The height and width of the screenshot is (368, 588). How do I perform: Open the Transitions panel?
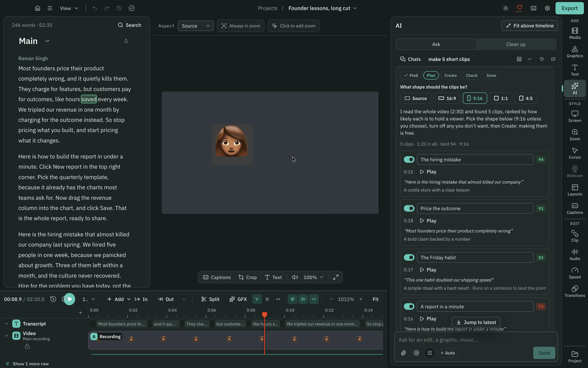575,291
